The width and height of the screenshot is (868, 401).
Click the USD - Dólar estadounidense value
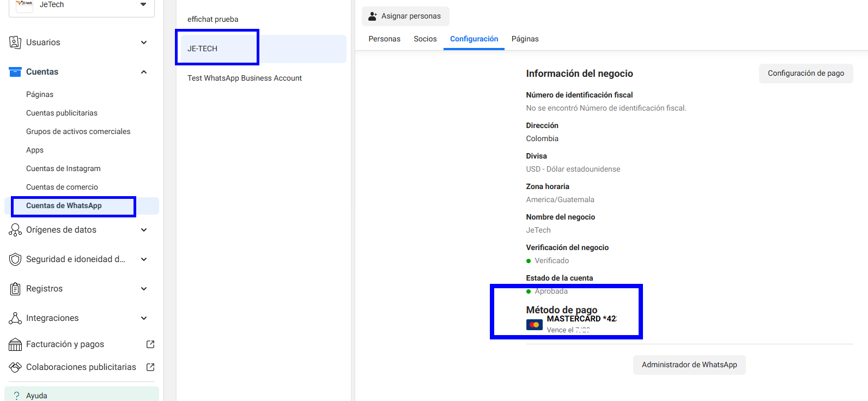[x=573, y=169]
